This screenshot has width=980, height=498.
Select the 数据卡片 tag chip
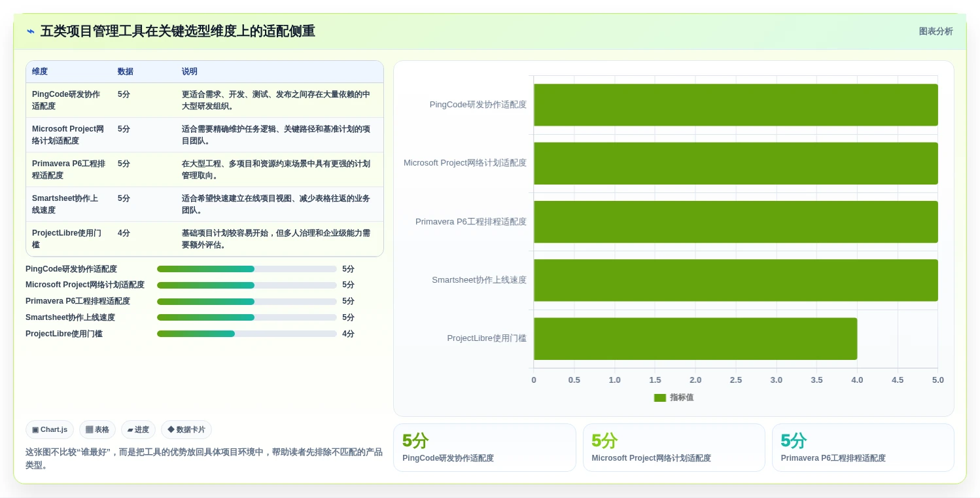(186, 430)
